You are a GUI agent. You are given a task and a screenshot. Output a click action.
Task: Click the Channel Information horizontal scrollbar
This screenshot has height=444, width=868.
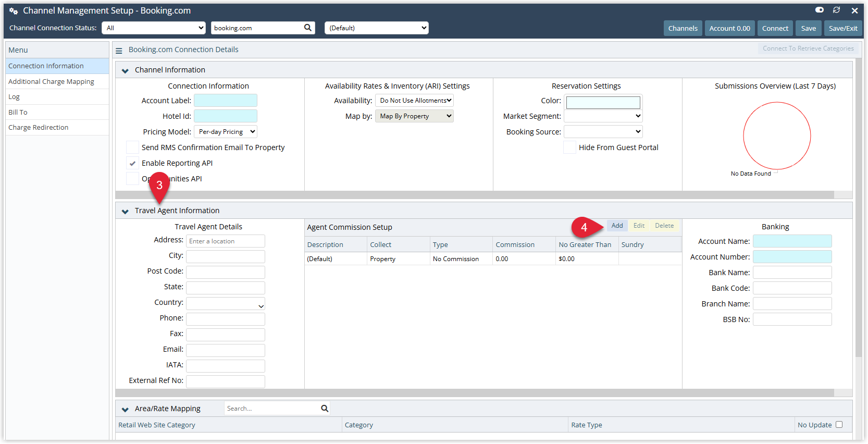pos(475,195)
